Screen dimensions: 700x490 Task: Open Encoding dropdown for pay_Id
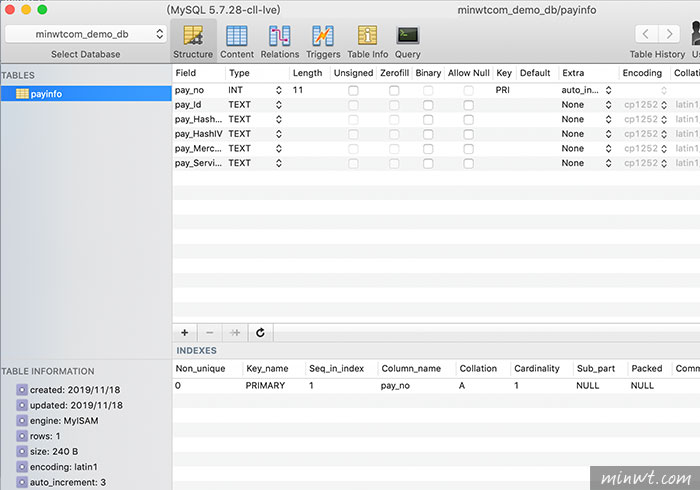point(664,105)
